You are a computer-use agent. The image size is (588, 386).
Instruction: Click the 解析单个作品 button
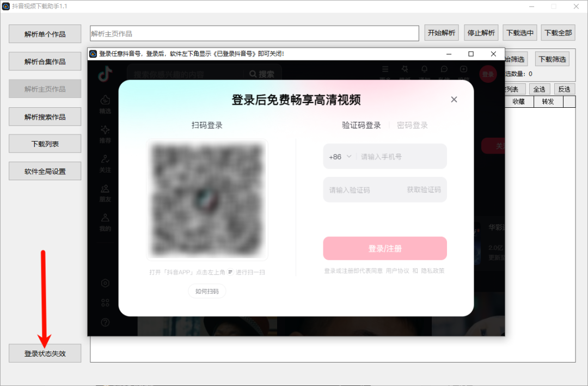[x=45, y=34]
